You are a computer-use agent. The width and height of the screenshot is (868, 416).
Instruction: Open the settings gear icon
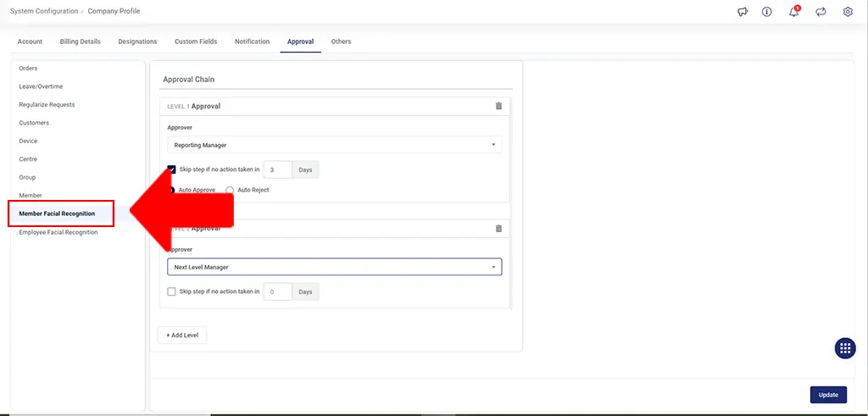point(848,12)
